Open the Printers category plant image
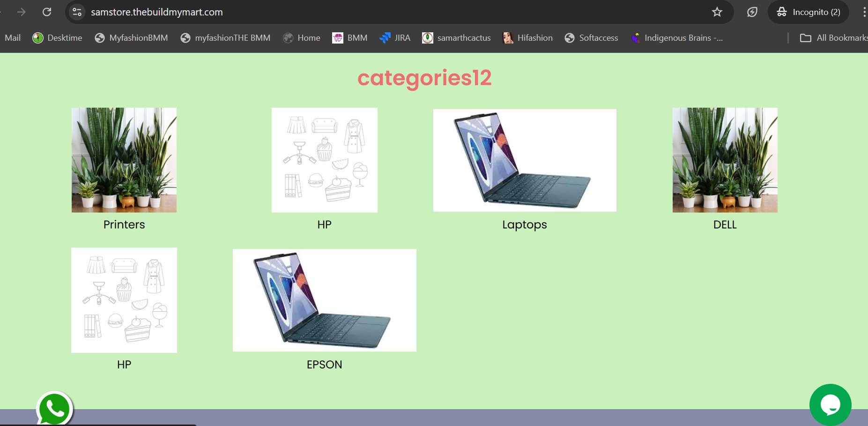 (124, 160)
